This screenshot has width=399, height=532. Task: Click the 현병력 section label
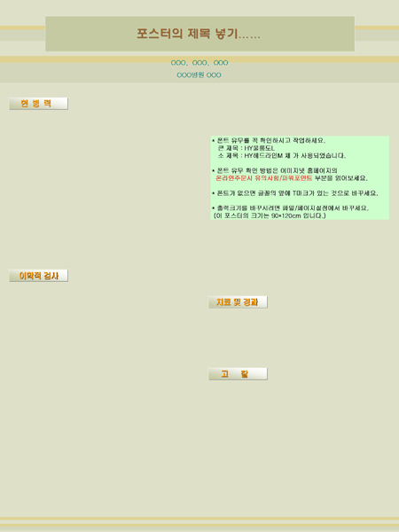pos(38,104)
